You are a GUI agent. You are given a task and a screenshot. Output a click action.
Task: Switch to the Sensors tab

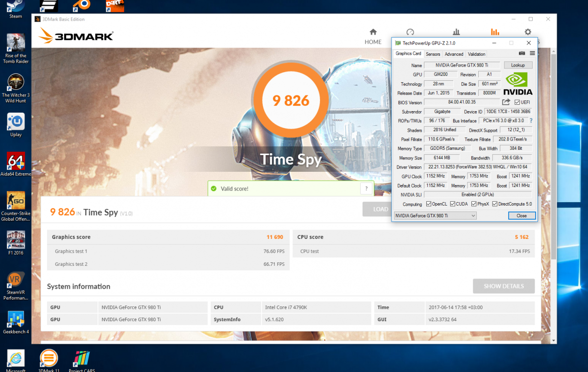pyautogui.click(x=433, y=54)
